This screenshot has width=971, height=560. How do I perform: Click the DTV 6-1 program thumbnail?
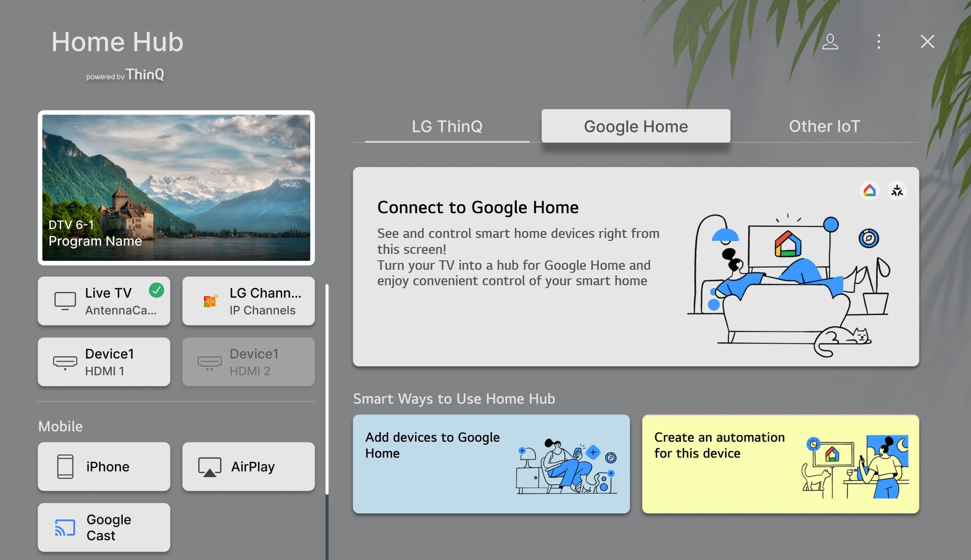click(x=177, y=187)
